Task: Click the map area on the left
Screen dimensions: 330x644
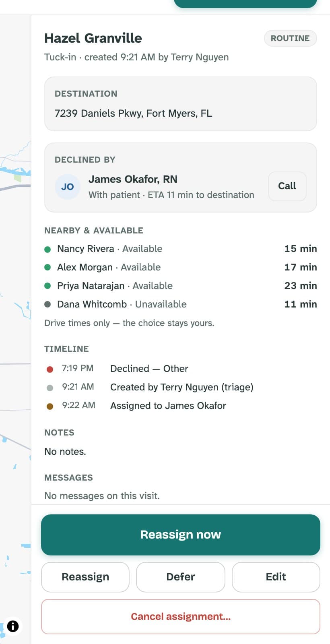Action: point(15,322)
